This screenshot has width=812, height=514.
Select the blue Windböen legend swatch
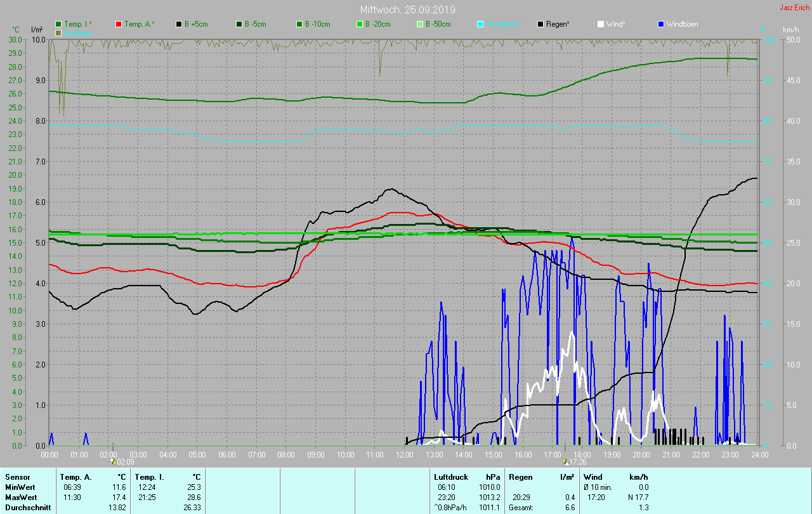(x=661, y=24)
